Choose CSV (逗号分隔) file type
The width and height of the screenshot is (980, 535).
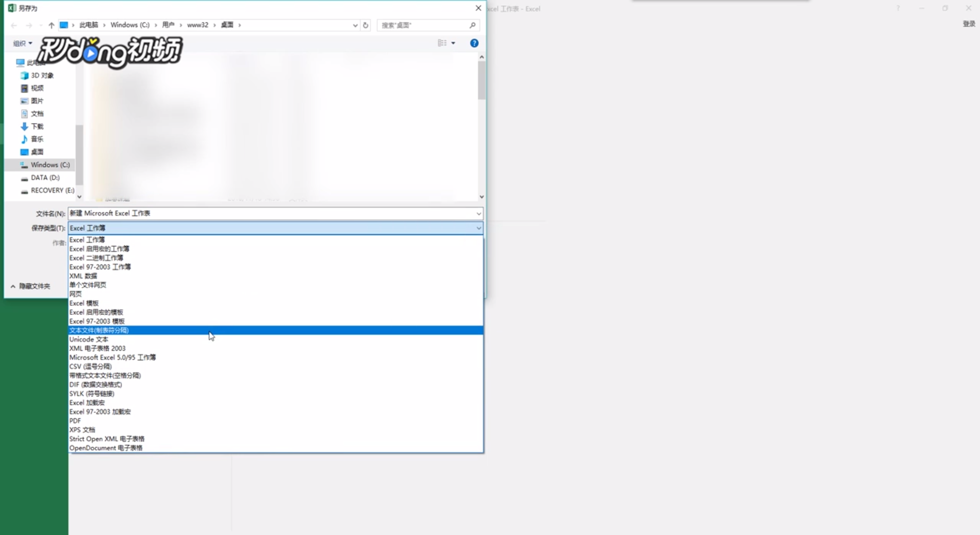click(276, 367)
